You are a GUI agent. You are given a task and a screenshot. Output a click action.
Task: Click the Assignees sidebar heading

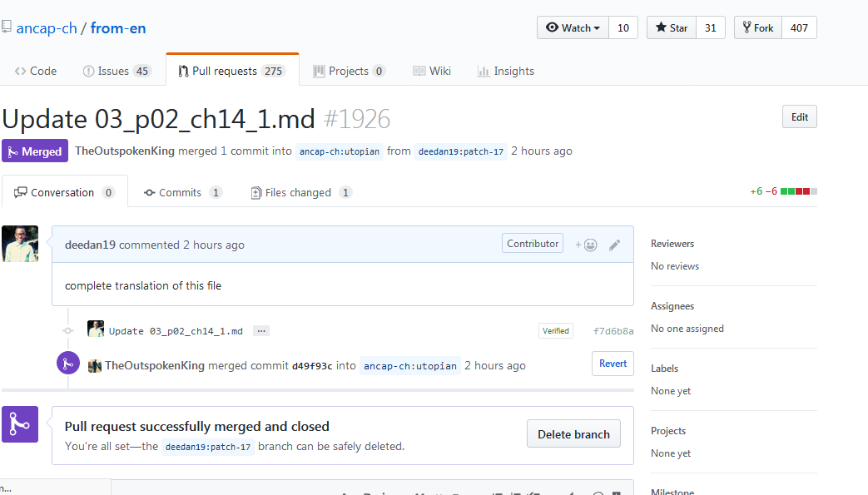coord(672,306)
